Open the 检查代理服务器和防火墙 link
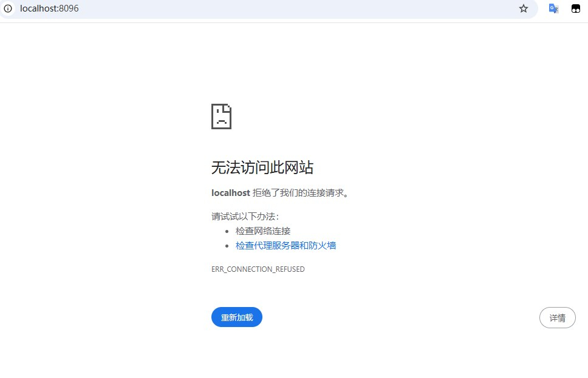Viewport: 588px width, 378px height. tap(285, 245)
